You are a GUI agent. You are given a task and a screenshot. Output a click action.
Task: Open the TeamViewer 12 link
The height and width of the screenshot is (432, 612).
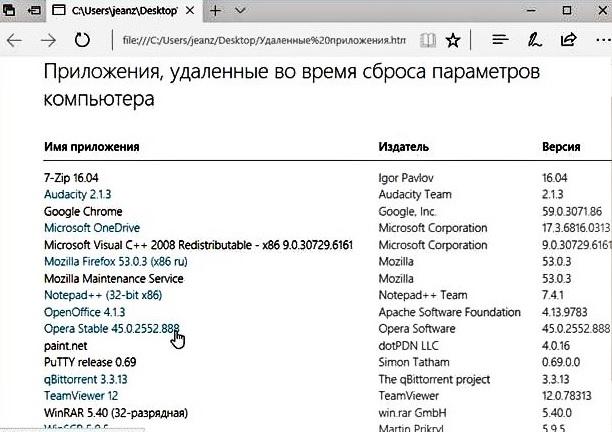(81, 396)
